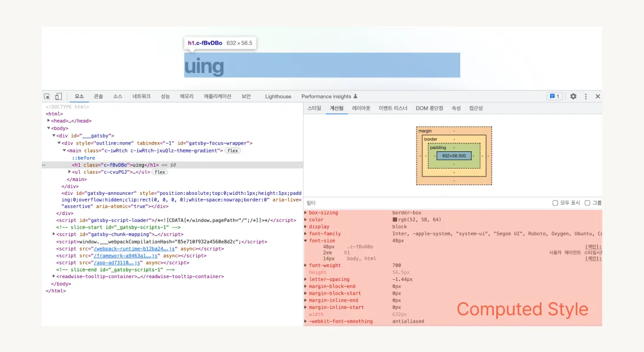The height and width of the screenshot is (352, 644).
Task: Open the 소스 tab
Action: tap(118, 96)
